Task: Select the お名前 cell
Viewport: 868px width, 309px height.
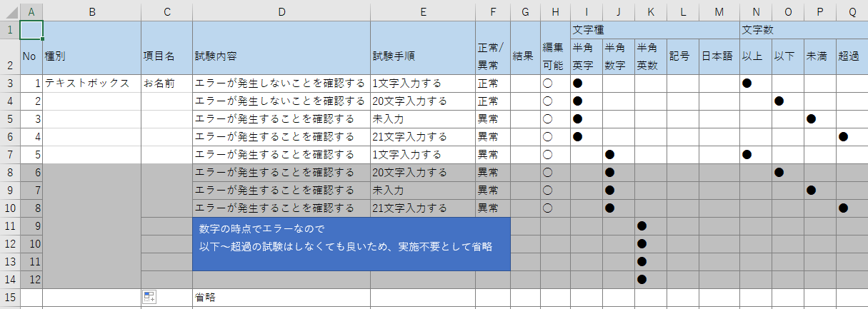Action: [167, 83]
